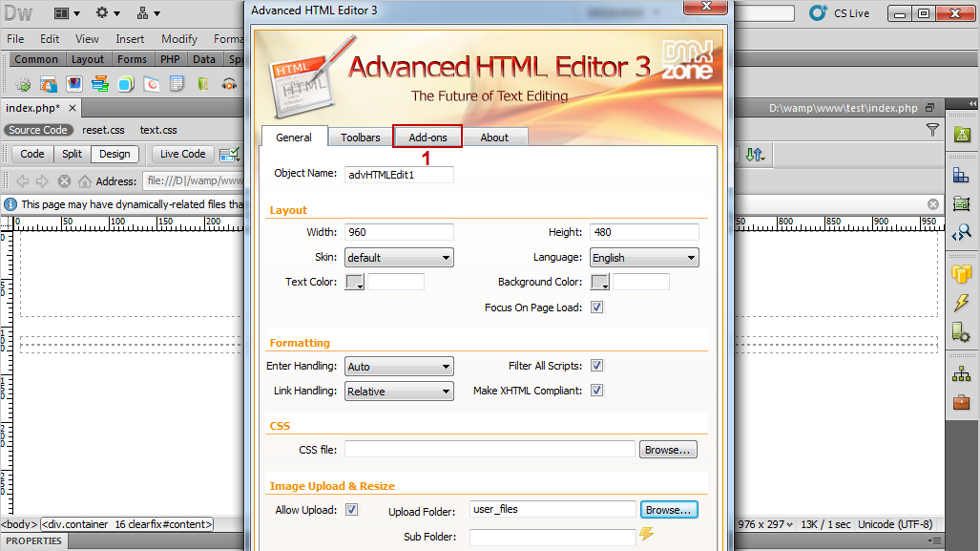Open the Site management menu icon
Viewport: 980px width, 551px height.
[148, 13]
